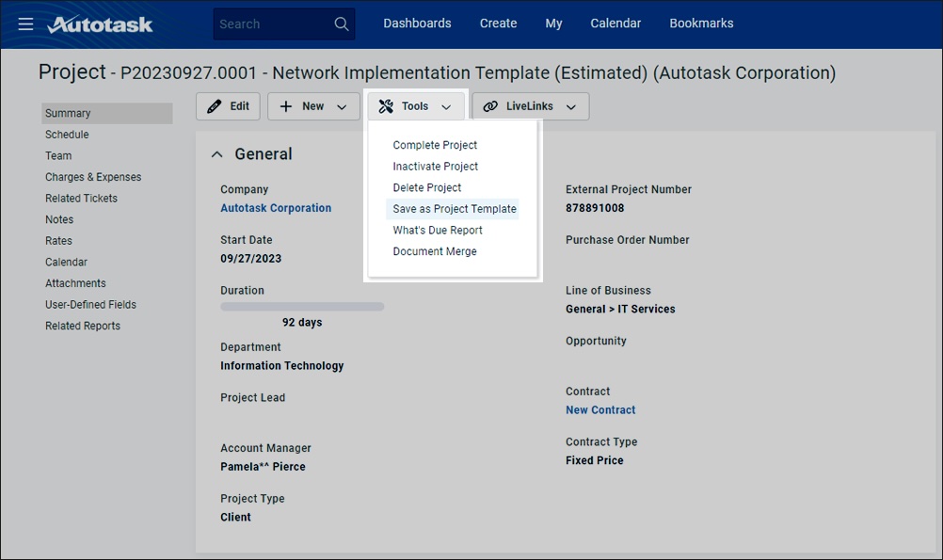
Task: Click the project title heading
Action: (437, 72)
